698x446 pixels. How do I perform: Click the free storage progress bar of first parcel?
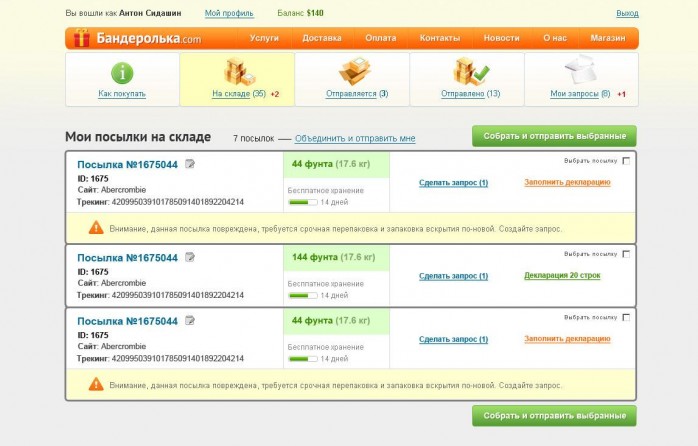[x=302, y=202]
